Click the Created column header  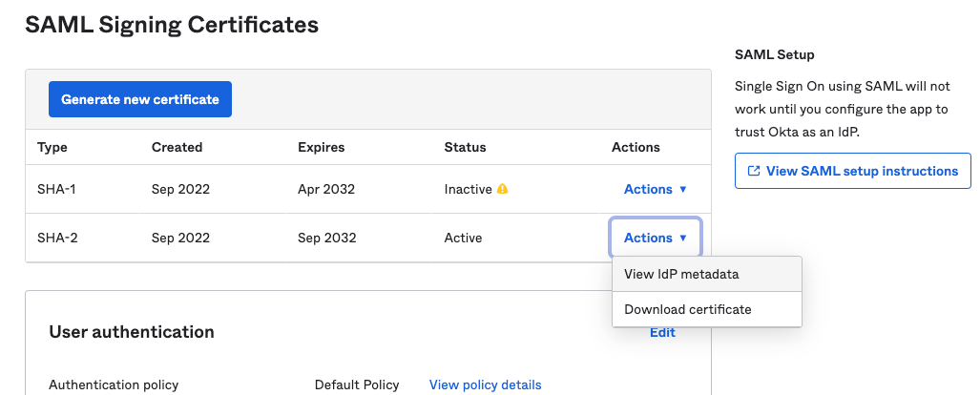pyautogui.click(x=177, y=147)
